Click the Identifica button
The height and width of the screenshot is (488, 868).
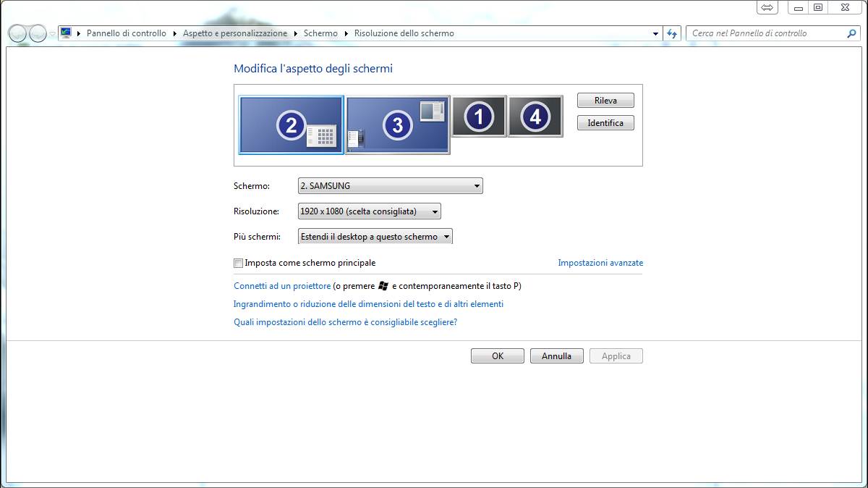[605, 123]
